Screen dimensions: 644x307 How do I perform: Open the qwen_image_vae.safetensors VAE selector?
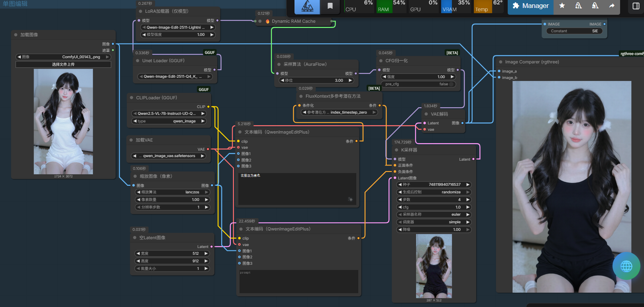tap(169, 156)
